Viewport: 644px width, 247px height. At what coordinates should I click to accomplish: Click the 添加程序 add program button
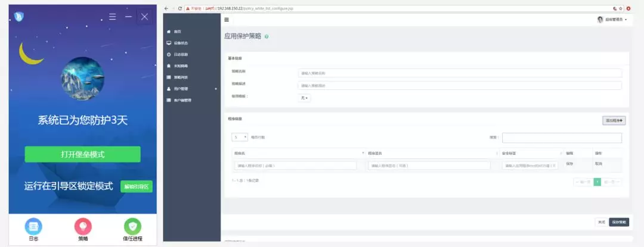pos(614,120)
